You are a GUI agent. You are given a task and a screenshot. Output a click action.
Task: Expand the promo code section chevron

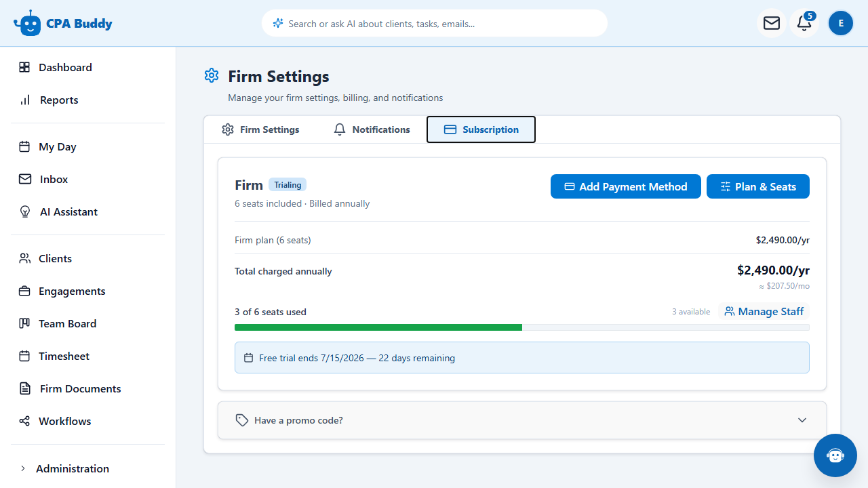(x=802, y=420)
